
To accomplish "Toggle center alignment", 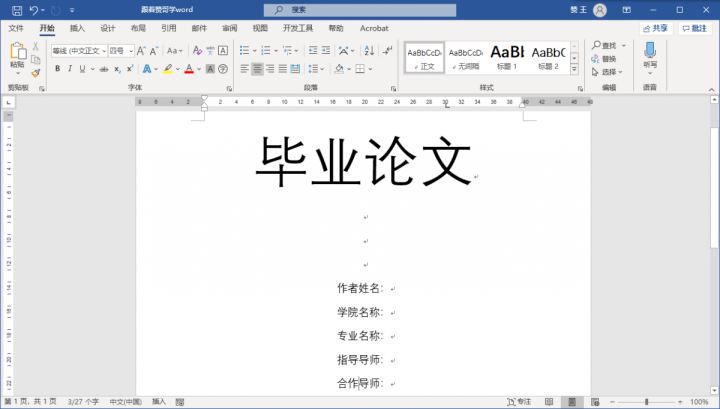I will tap(257, 69).
